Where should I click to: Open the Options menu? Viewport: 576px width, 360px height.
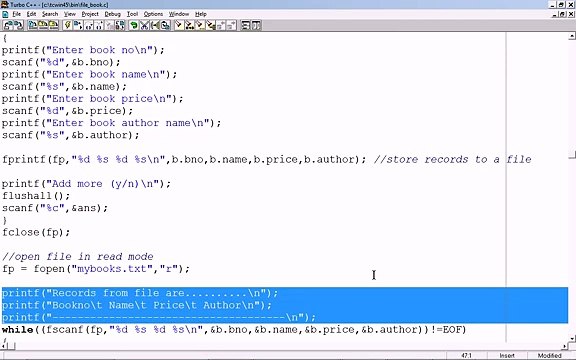coord(153,14)
